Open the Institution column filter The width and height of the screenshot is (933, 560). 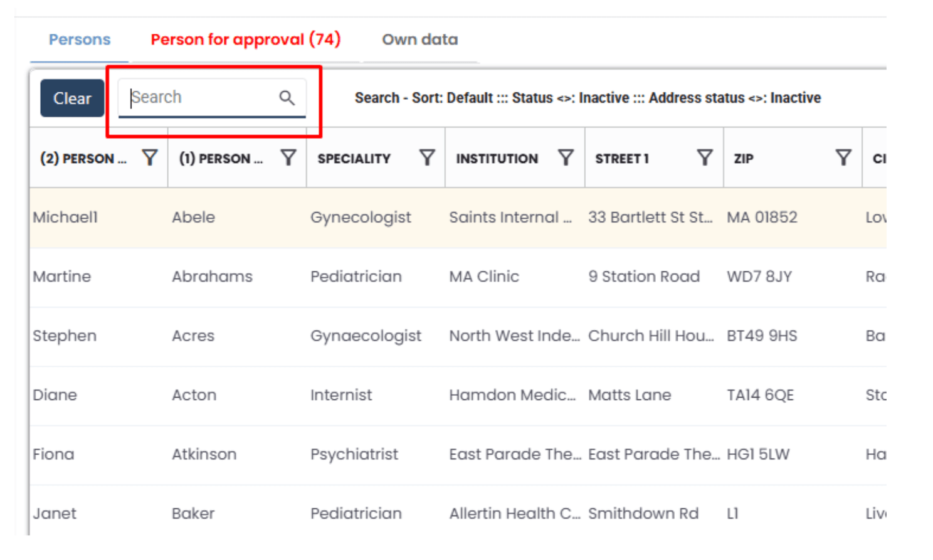click(566, 157)
